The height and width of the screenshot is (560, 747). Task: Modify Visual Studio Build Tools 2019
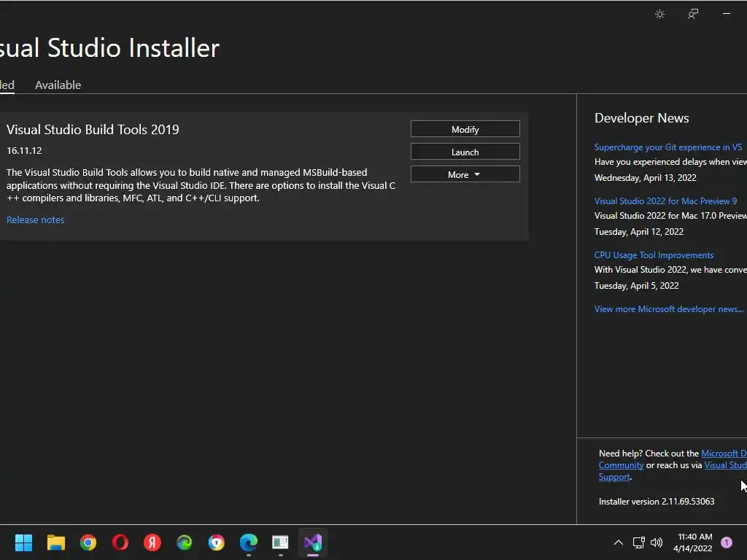click(465, 129)
